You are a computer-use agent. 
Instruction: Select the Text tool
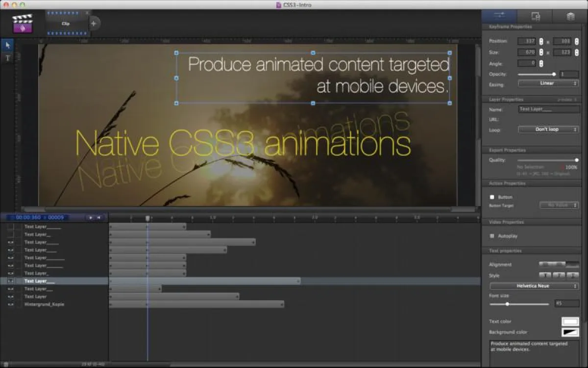tap(7, 58)
